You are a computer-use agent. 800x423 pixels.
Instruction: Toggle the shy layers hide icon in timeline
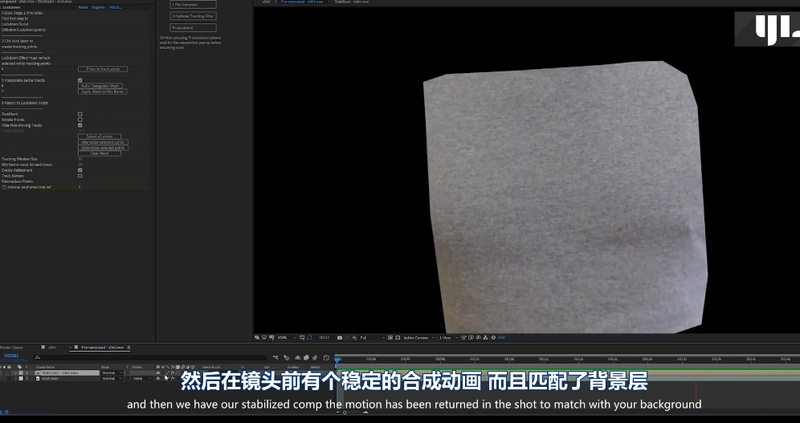(297, 358)
